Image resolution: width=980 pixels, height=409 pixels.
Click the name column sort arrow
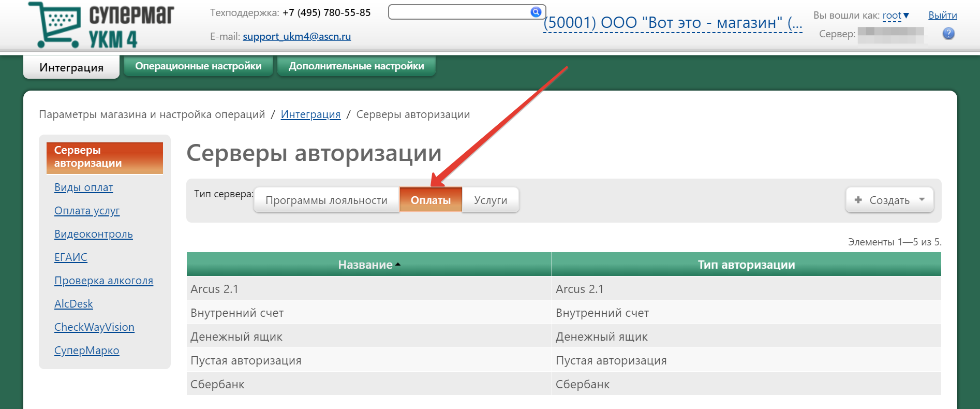(x=398, y=265)
